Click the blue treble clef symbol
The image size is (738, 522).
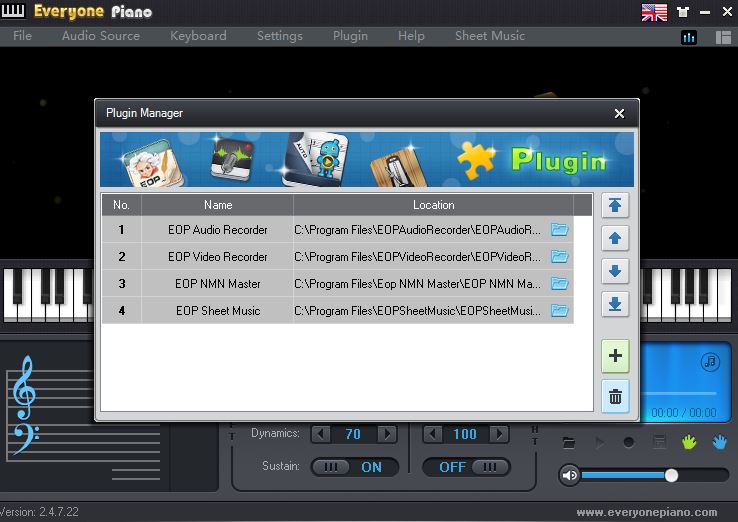point(24,387)
